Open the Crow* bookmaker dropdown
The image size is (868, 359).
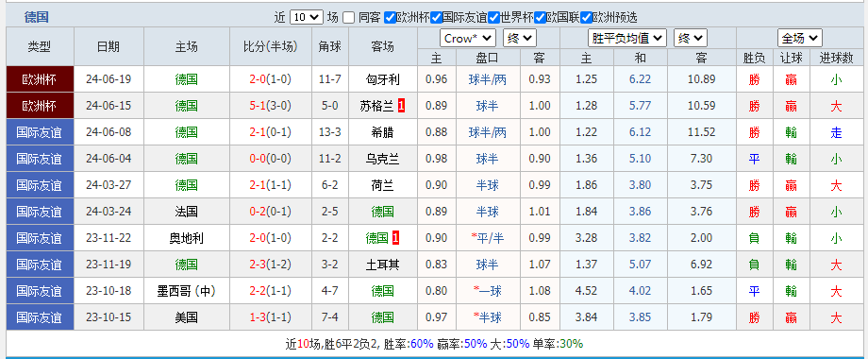point(468,38)
